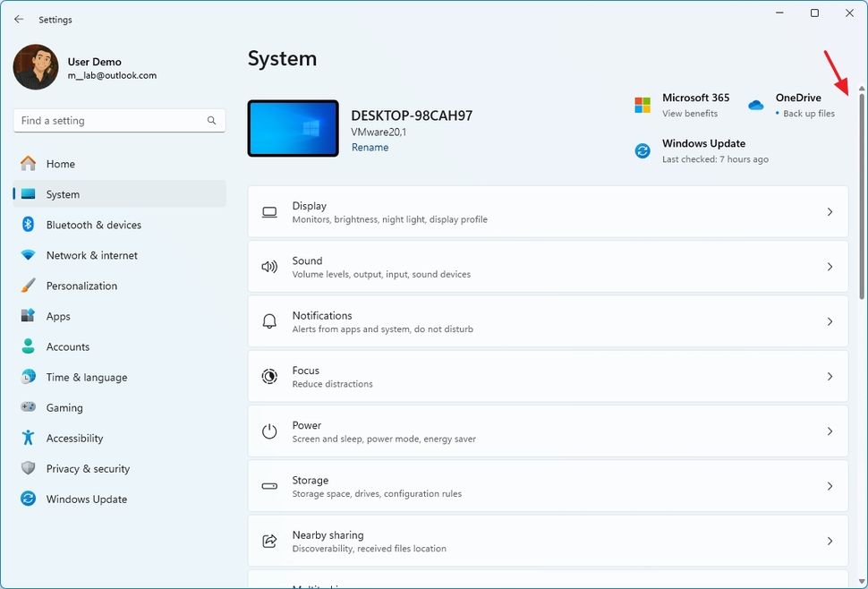The height and width of the screenshot is (589, 868).
Task: Click the Windows Update refresh icon
Action: (x=642, y=150)
